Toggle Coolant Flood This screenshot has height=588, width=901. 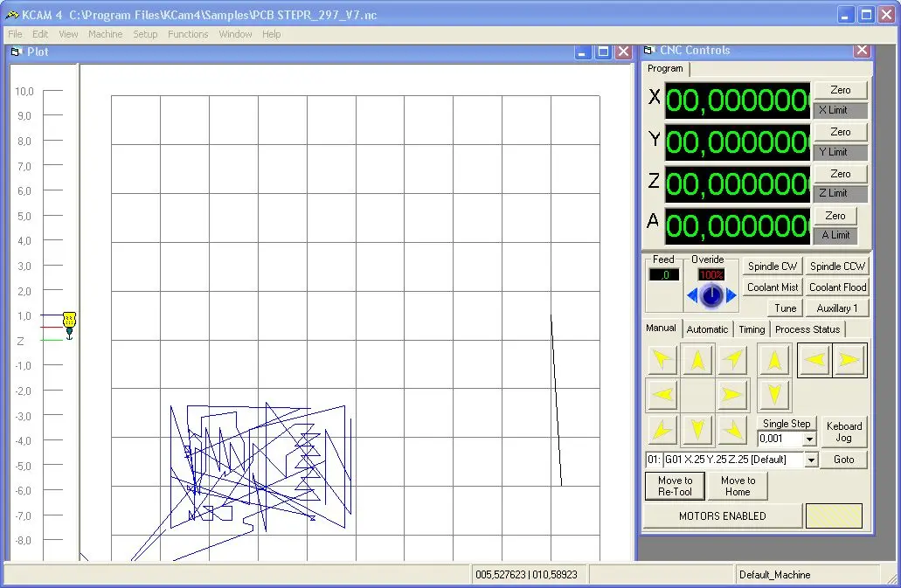pos(837,287)
